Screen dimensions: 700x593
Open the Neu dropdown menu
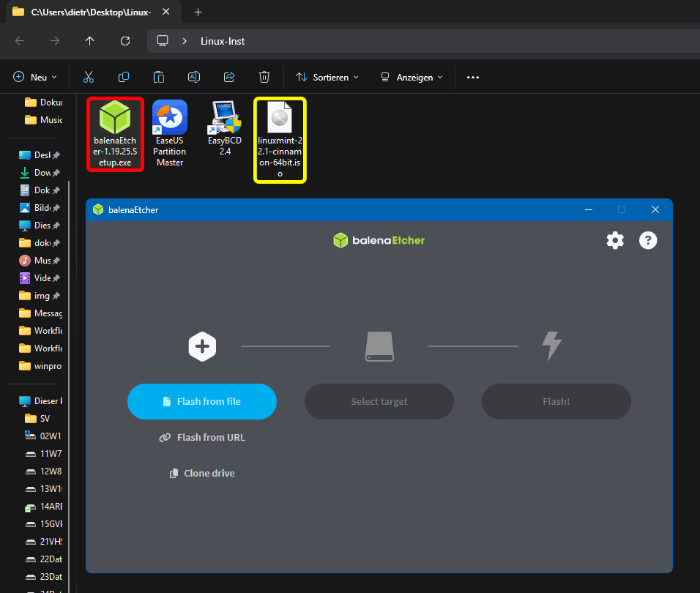[x=35, y=77]
